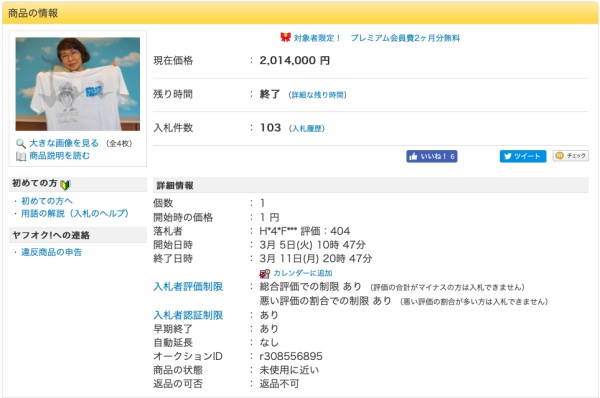This screenshot has width=600, height=398.
Task: Click 違反商品の申告 report link
Action: (x=51, y=252)
